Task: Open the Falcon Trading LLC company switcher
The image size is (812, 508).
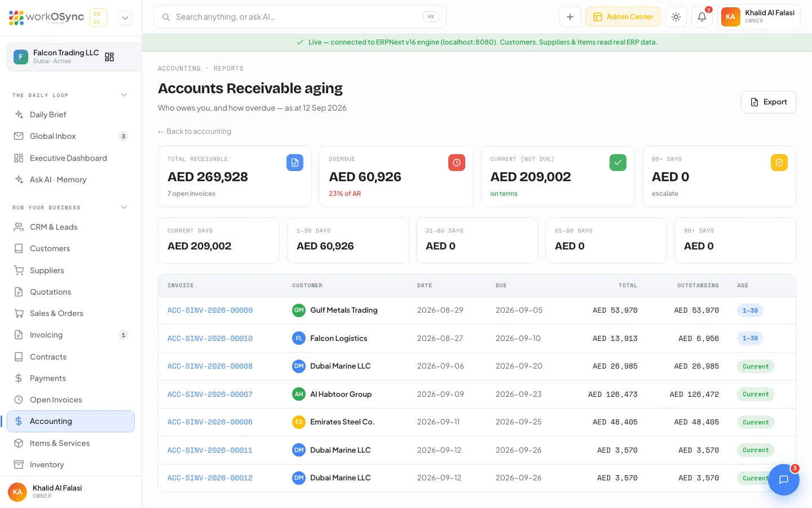Action: [x=74, y=57]
